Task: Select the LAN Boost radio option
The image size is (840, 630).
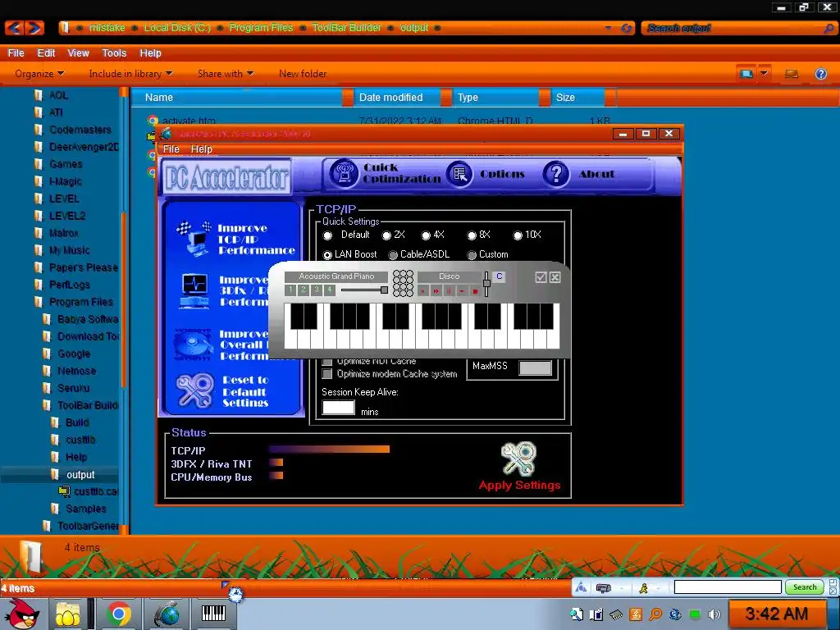Action: click(x=328, y=255)
